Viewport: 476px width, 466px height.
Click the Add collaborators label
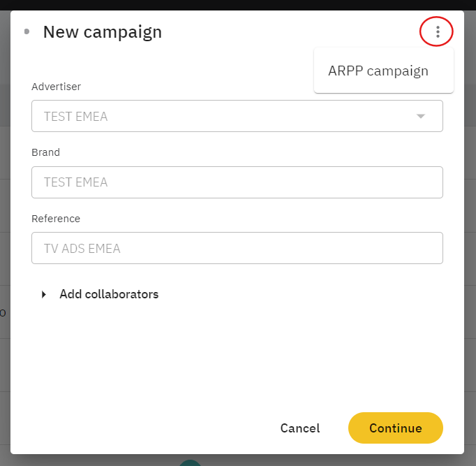pos(109,294)
